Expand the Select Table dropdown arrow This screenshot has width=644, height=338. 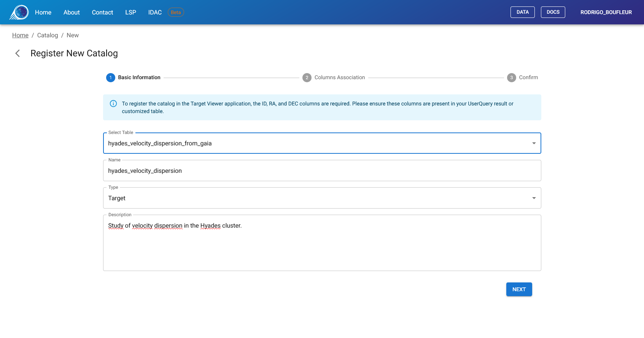click(534, 143)
